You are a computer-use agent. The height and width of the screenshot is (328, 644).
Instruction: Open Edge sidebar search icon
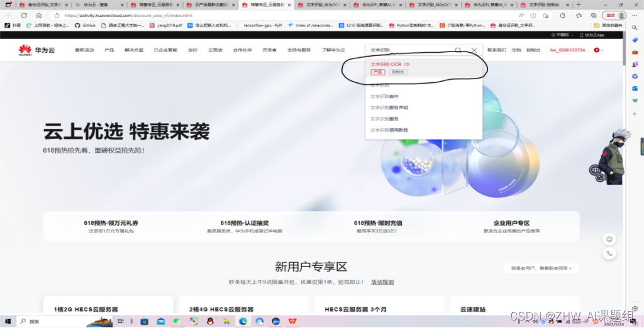[x=635, y=28]
